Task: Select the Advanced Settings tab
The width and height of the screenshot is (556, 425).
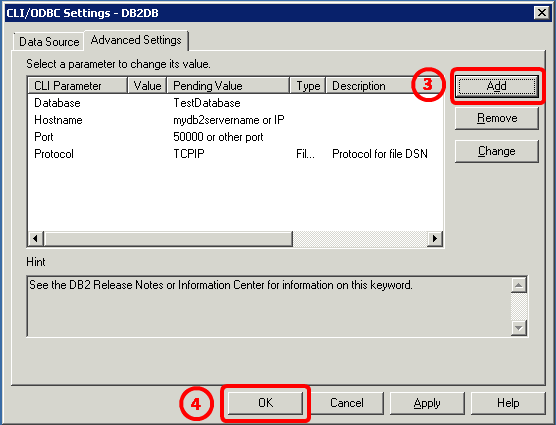Action: (136, 40)
